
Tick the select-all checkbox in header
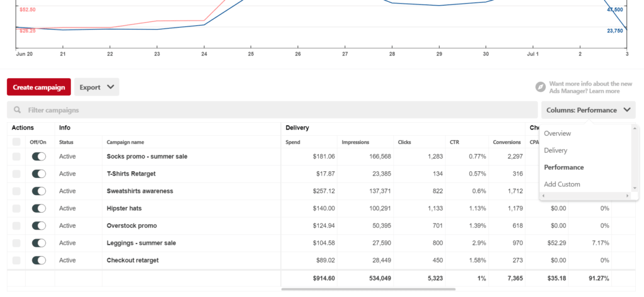click(x=16, y=142)
